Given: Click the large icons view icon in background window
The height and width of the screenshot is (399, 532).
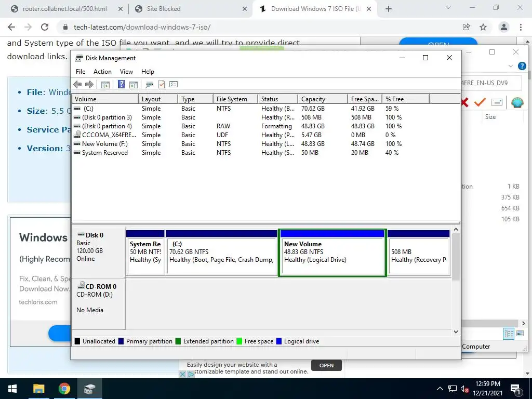Looking at the screenshot, I should click(x=520, y=334).
